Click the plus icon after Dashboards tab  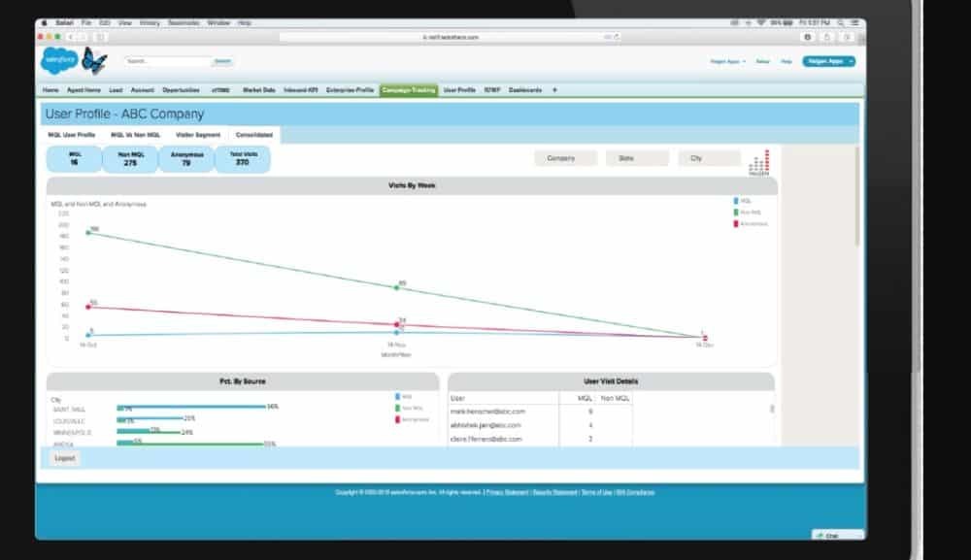coord(554,89)
